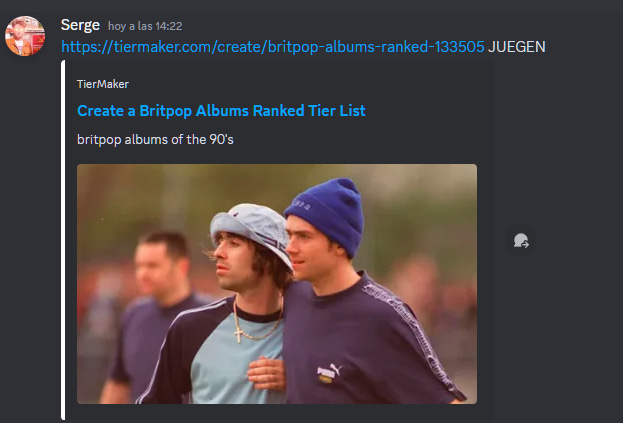Click the light blue bucket hat in the photo

(252, 231)
